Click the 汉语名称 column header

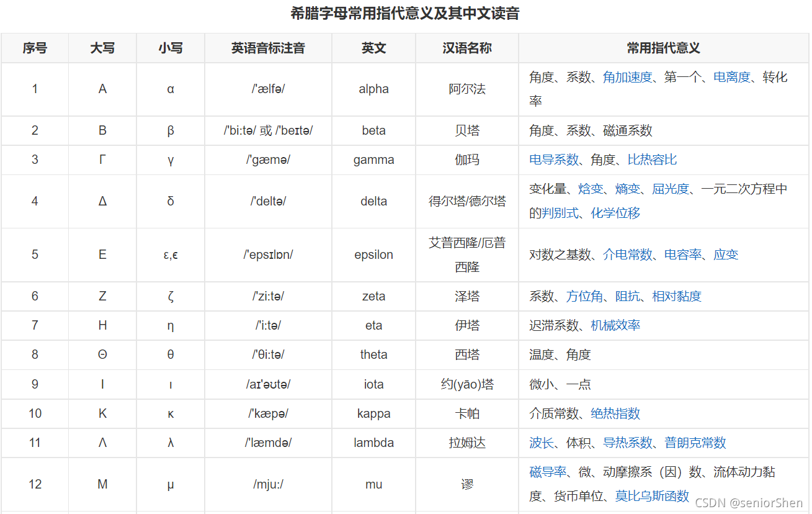pyautogui.click(x=467, y=48)
